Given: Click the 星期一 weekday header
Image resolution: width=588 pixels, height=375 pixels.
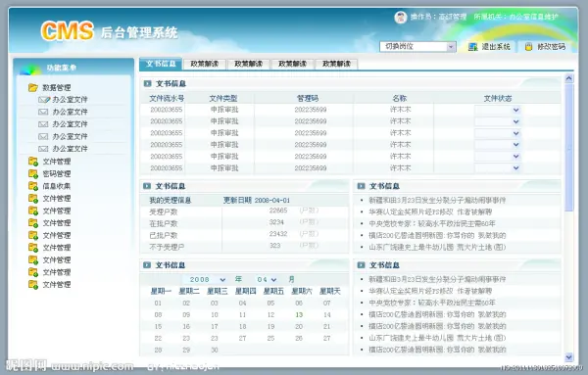Looking at the screenshot, I should (161, 291).
